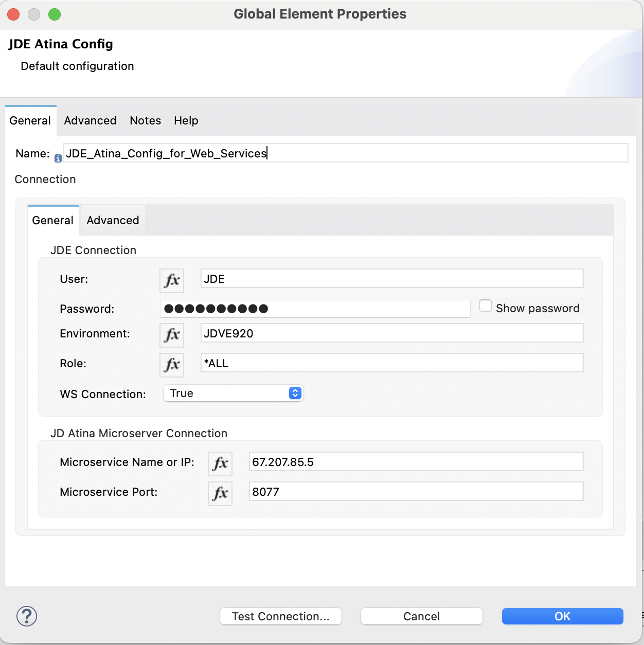
Task: Click the fx icon next to Role
Action: click(x=172, y=365)
